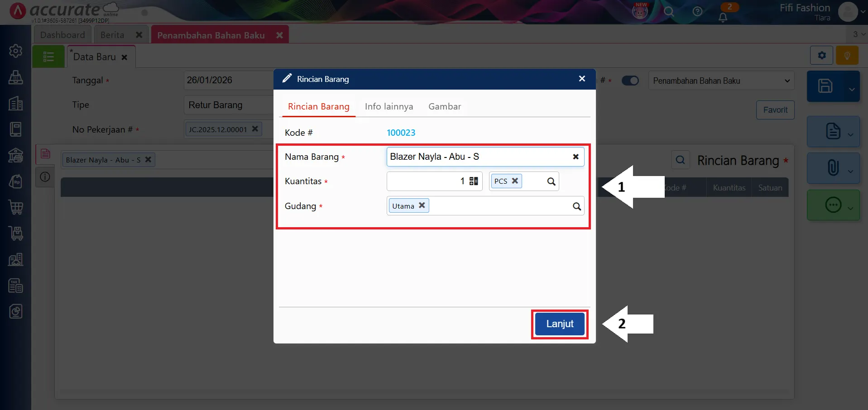Click the Lanjut button
The width and height of the screenshot is (868, 410).
(560, 324)
